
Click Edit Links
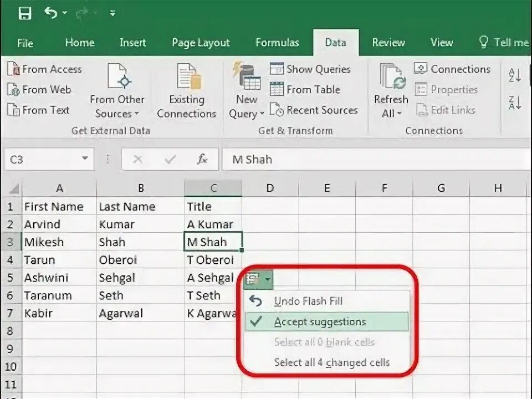(x=446, y=110)
